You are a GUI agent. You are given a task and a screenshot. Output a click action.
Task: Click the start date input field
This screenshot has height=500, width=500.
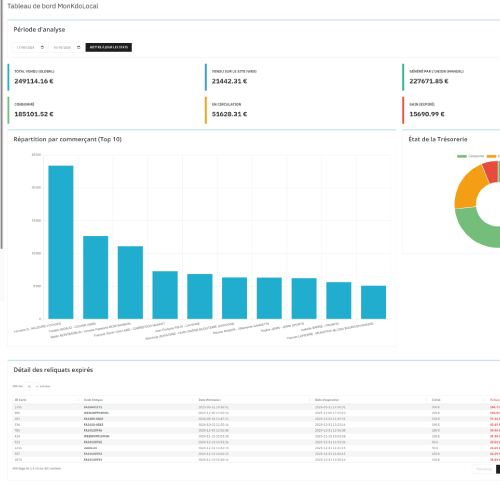click(x=30, y=47)
